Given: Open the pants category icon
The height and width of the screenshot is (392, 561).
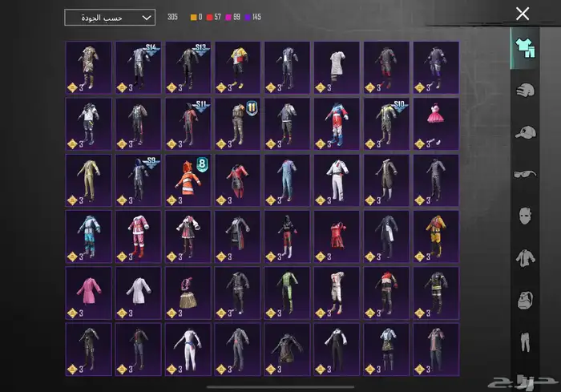Looking at the screenshot, I should click(x=525, y=343).
